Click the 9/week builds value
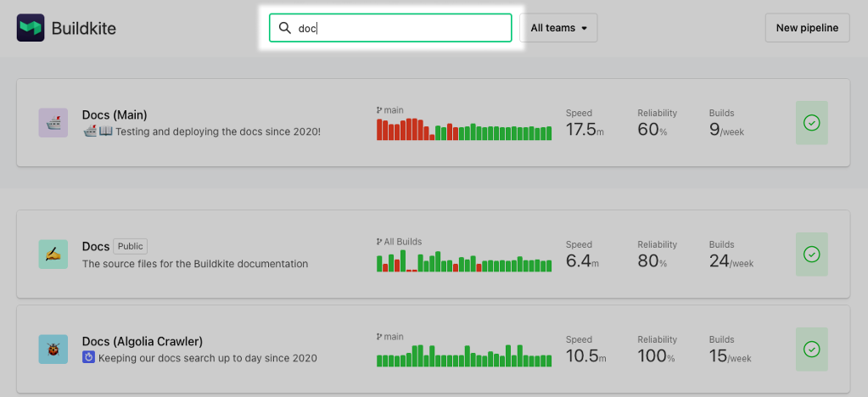 [726, 130]
